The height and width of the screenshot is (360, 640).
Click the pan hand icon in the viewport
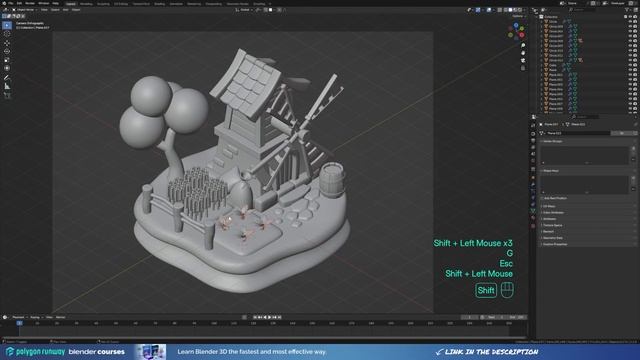pyautogui.click(x=523, y=53)
